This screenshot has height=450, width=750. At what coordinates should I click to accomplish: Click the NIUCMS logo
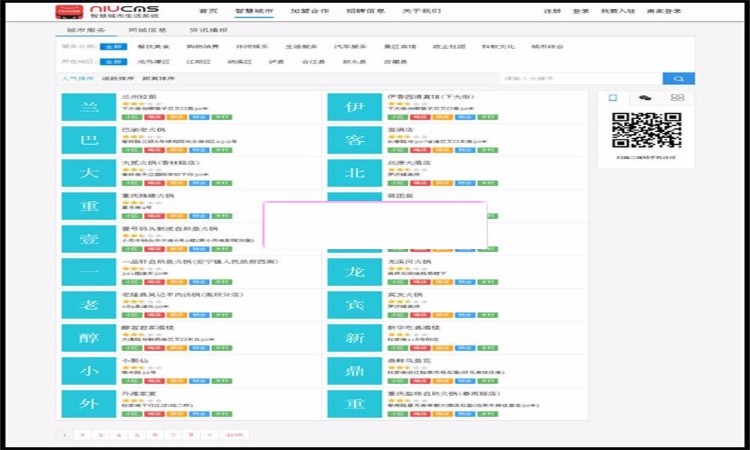point(107,11)
